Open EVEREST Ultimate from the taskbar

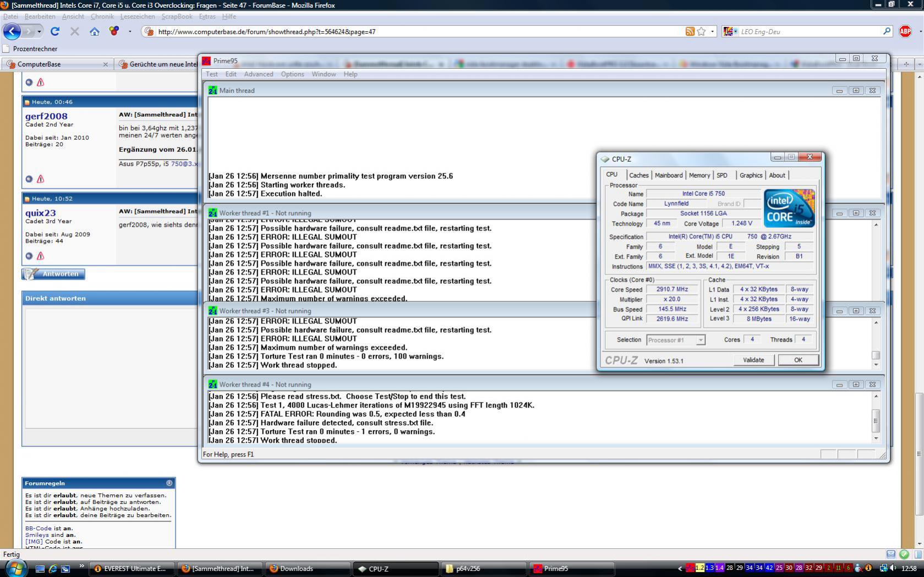[131, 569]
